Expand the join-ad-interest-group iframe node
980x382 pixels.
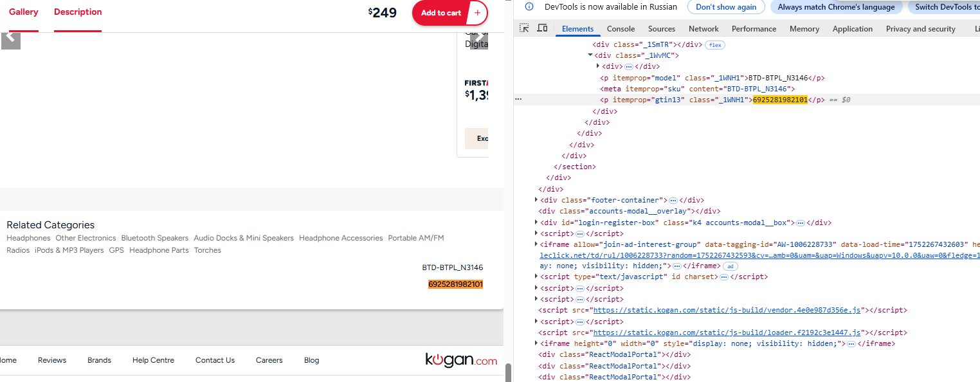[536, 244]
